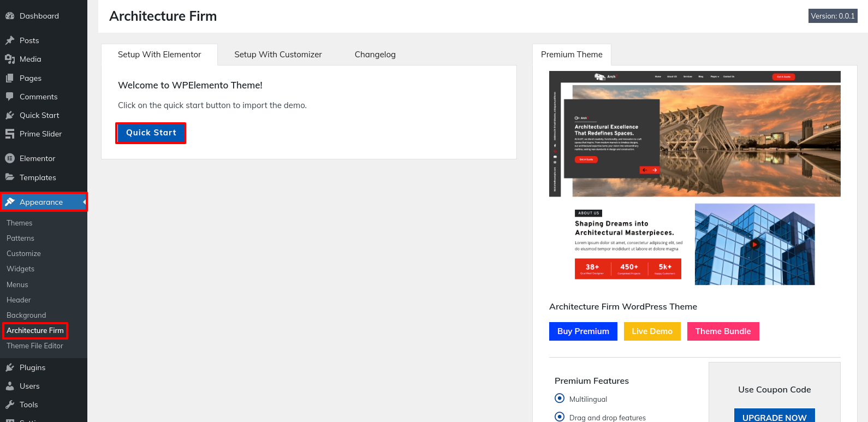Click the Pages document icon
868x422 pixels.
(x=10, y=78)
